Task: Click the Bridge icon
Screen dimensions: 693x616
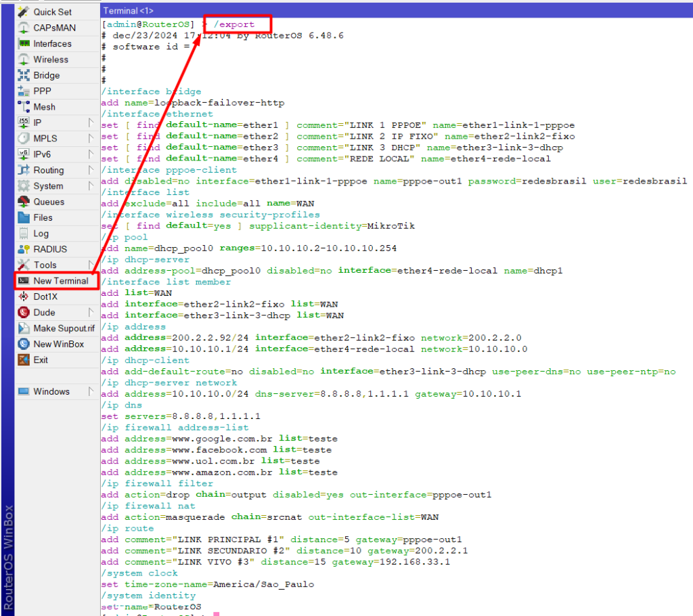Action: pyautogui.click(x=24, y=75)
